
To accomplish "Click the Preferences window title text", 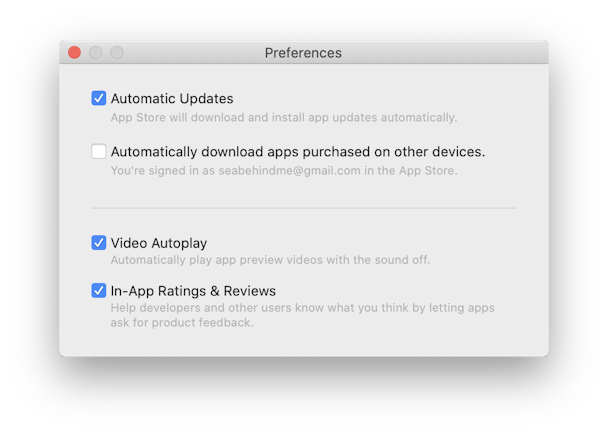I will (x=303, y=53).
